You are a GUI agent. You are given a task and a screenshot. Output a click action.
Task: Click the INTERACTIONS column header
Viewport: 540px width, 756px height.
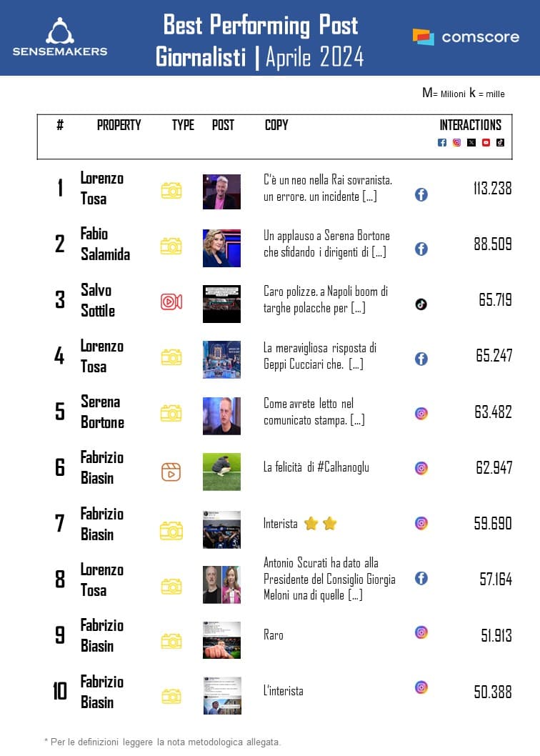471,125
